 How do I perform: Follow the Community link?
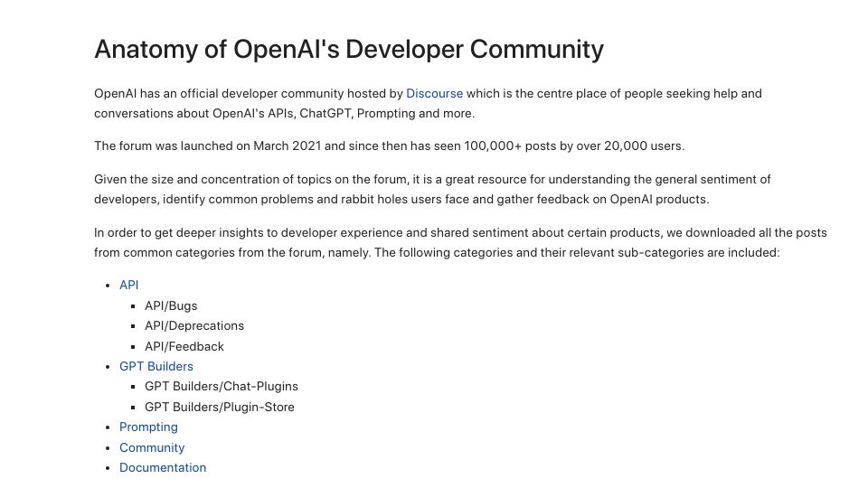tap(152, 447)
